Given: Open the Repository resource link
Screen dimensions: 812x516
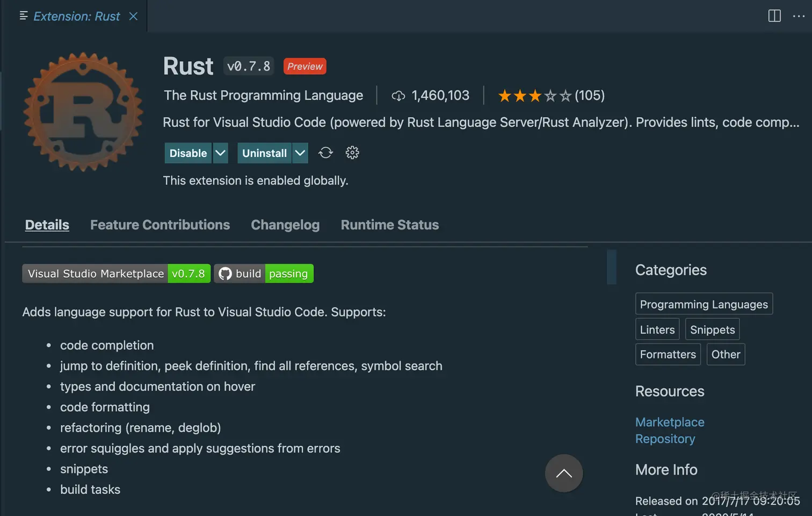Looking at the screenshot, I should click(665, 439).
